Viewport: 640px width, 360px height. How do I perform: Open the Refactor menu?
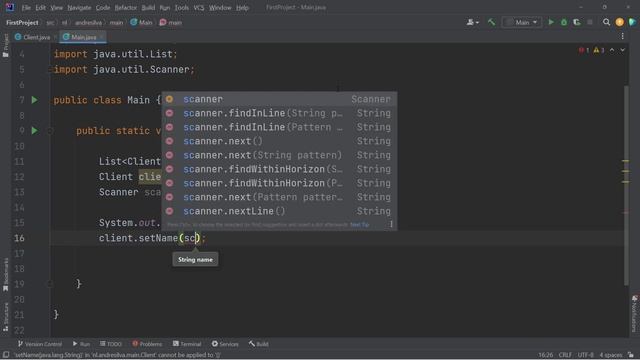pos(126,7)
